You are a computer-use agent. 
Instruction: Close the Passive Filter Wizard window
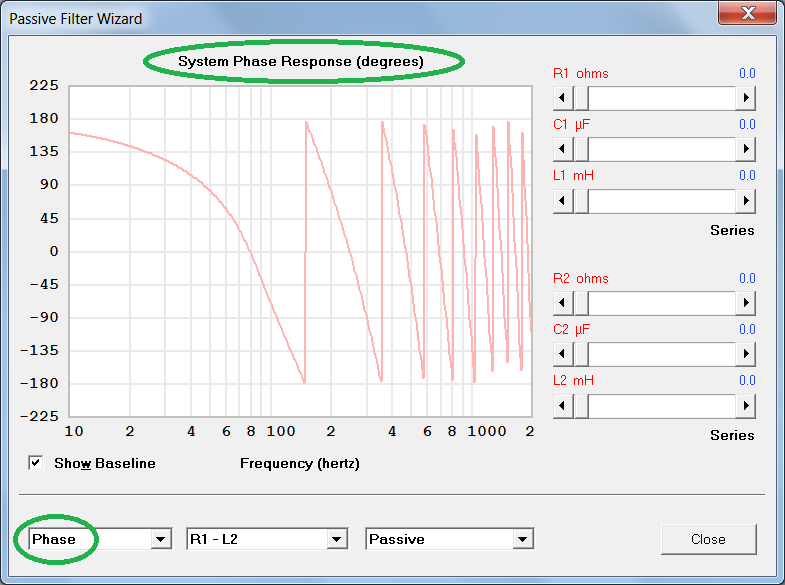[x=747, y=12]
